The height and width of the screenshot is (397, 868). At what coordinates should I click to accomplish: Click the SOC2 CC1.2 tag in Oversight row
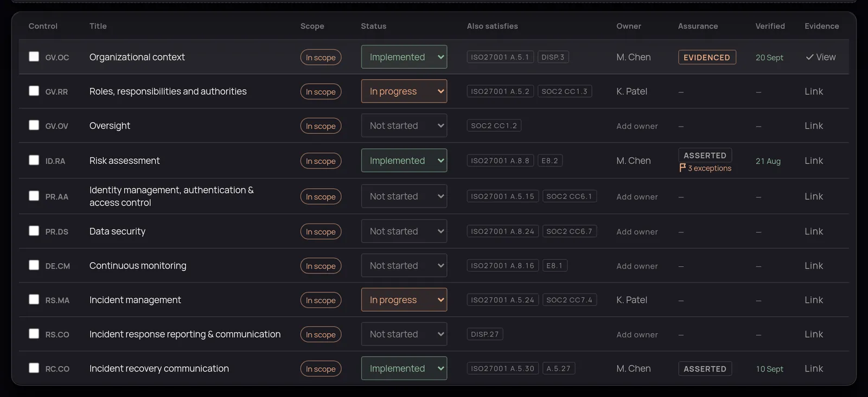coord(494,125)
